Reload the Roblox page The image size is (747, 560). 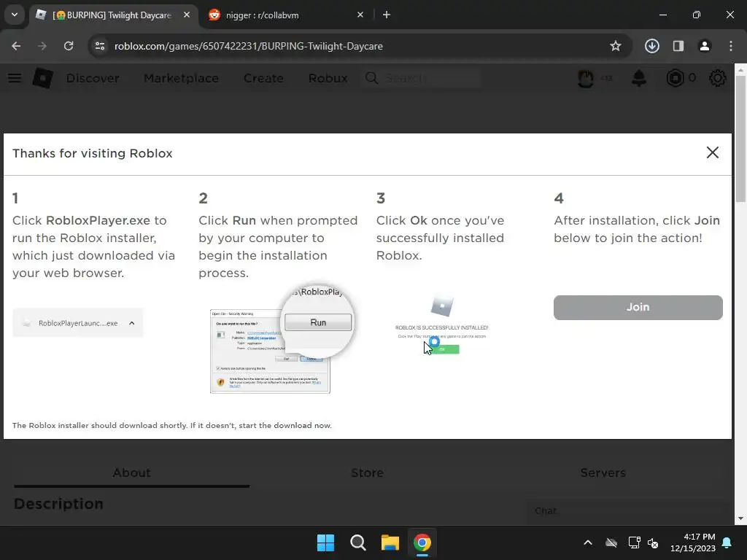[69, 46]
